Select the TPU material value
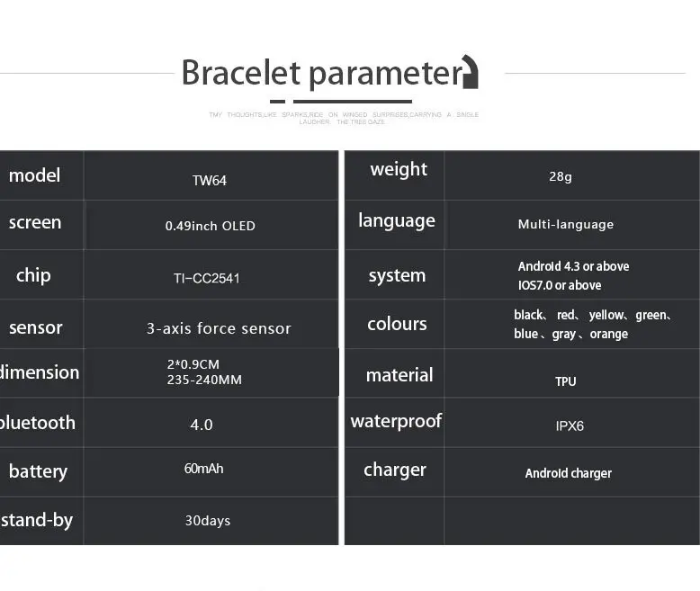Viewport: 700px width, 591px height. pos(566,381)
